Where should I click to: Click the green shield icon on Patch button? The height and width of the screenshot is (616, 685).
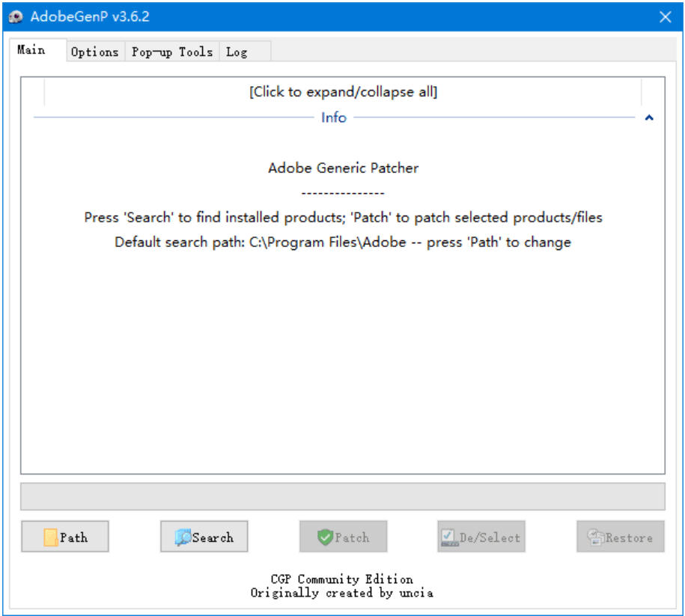pyautogui.click(x=325, y=537)
